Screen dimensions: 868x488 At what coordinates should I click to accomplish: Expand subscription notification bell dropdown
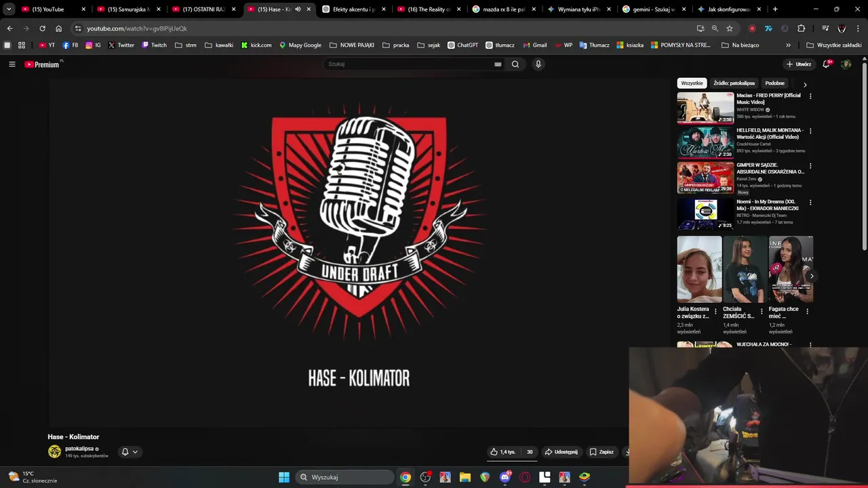click(129, 452)
